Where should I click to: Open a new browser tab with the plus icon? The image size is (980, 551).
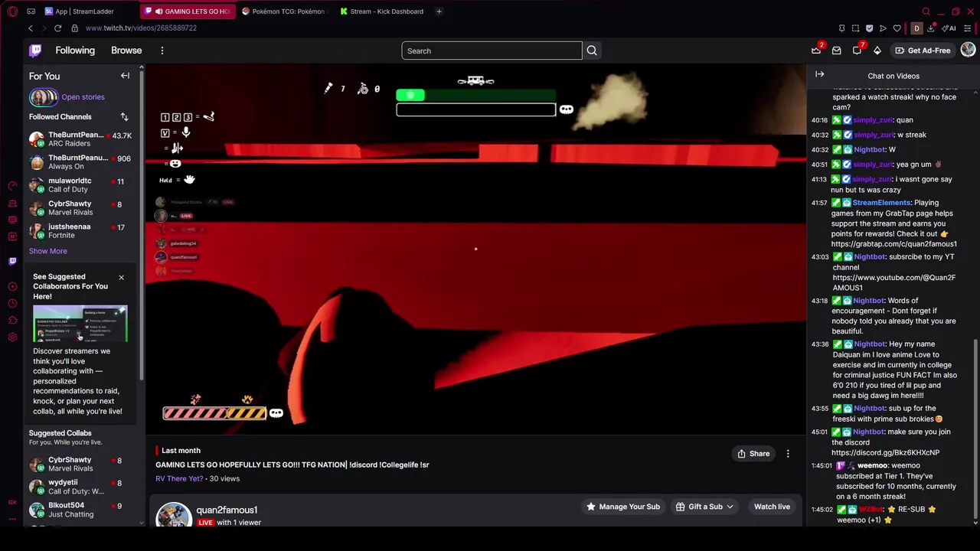click(439, 11)
